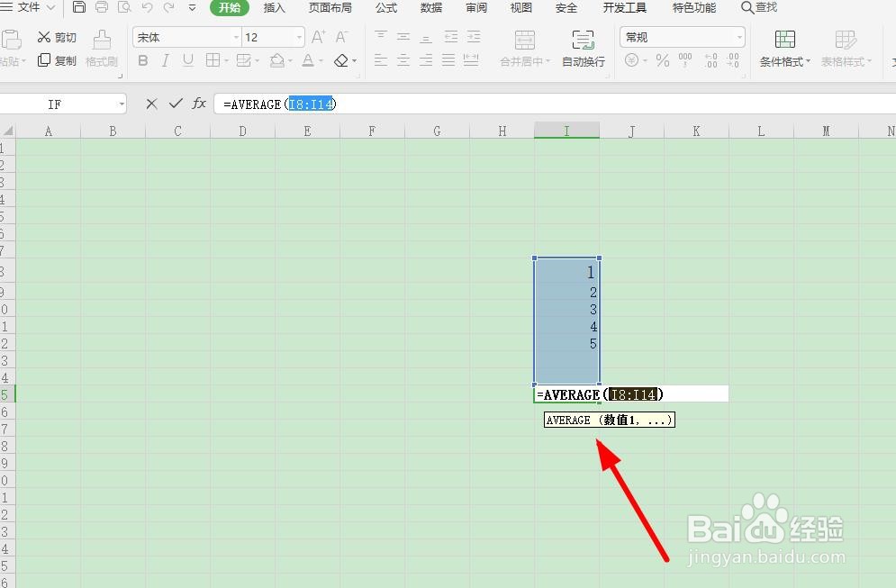Open the Name Box dropdown showing IF
The image size is (896, 588).
(x=122, y=104)
